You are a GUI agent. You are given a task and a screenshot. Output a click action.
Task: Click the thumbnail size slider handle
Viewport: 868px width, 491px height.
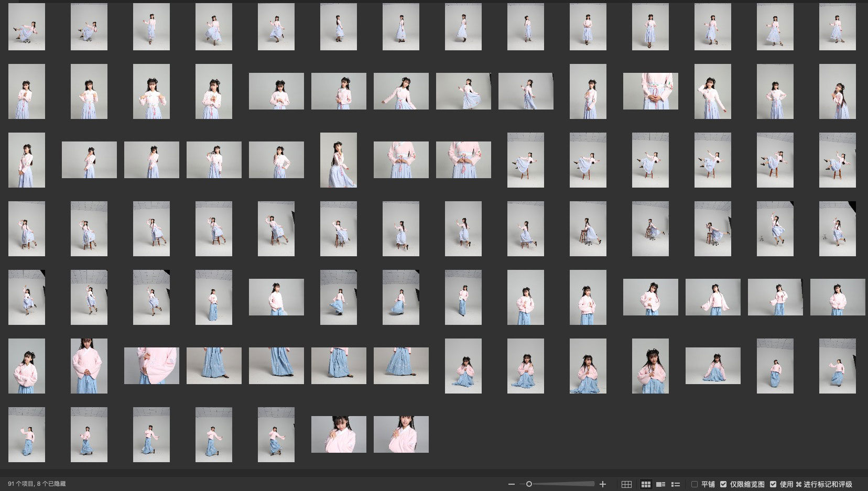point(529,484)
